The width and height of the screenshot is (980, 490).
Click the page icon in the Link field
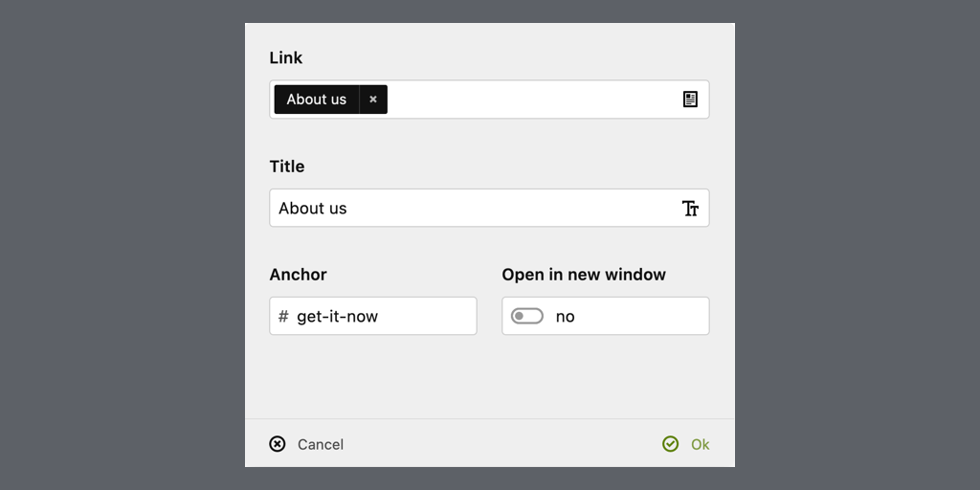pos(690,100)
